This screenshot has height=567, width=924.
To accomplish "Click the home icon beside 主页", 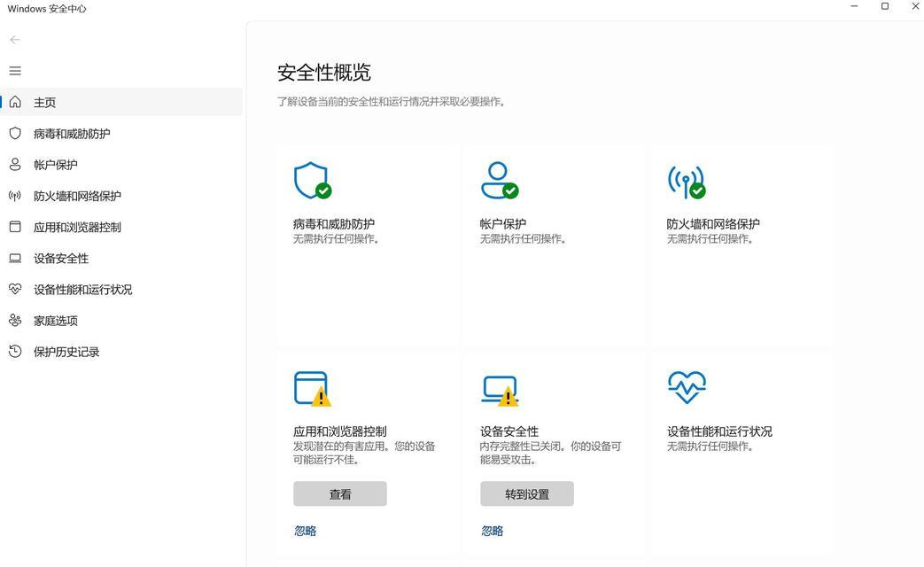I will click(x=15, y=102).
